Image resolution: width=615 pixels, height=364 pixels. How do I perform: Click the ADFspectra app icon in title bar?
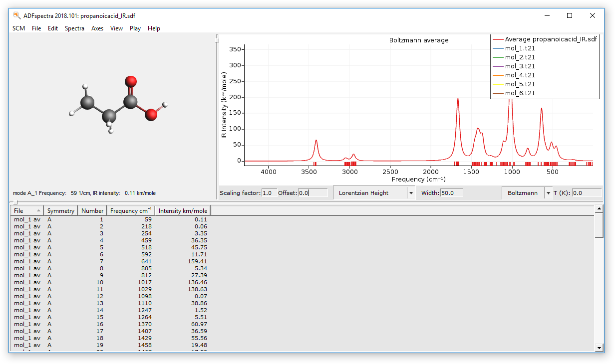click(x=16, y=15)
